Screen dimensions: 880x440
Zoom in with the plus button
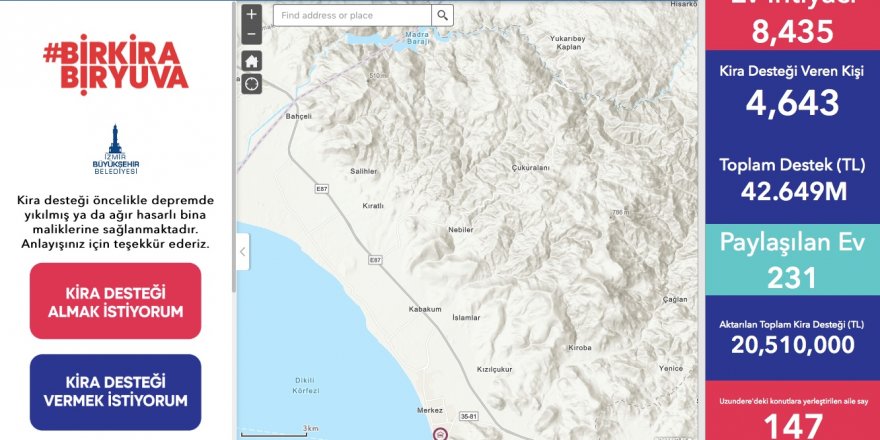(x=251, y=15)
